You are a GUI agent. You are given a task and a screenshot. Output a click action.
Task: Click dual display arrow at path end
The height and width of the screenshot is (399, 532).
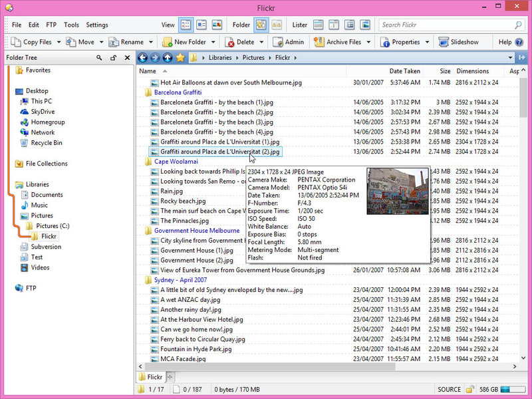521,58
